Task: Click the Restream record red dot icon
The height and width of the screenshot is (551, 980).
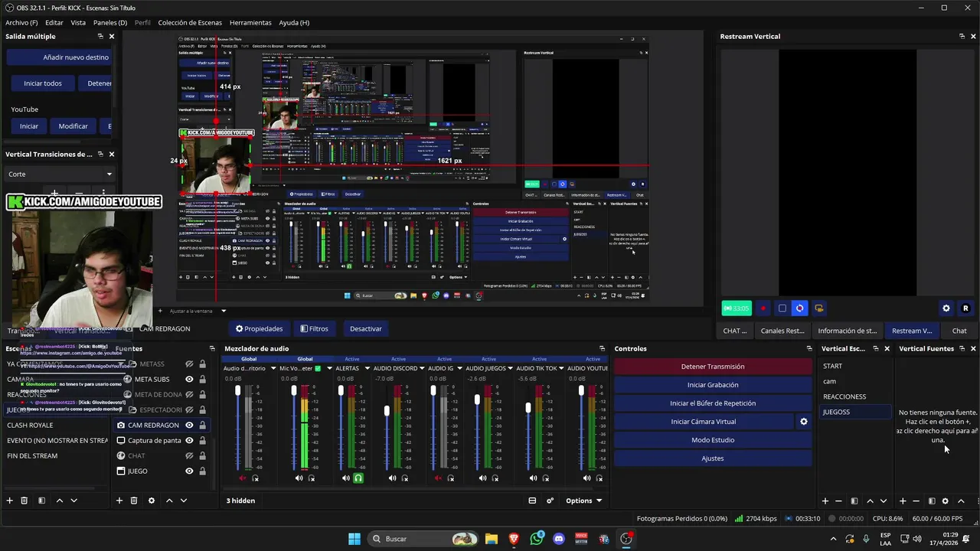Action: (x=763, y=308)
